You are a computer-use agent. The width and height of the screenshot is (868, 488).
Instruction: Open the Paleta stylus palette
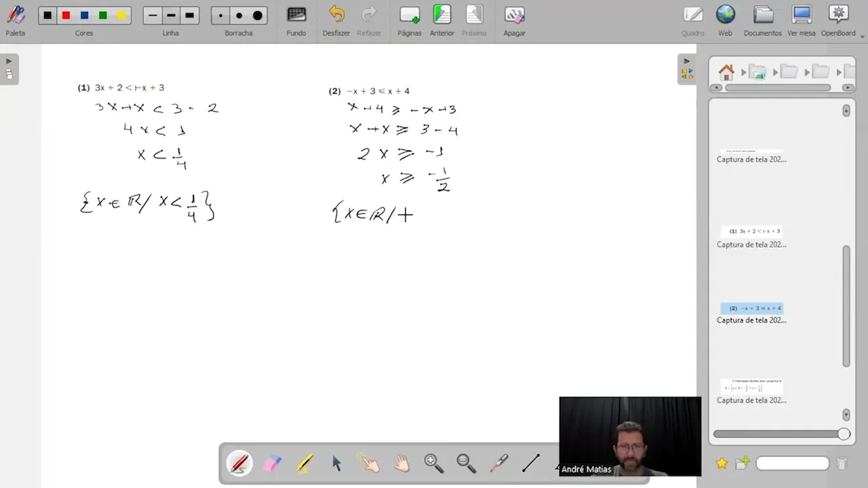coord(15,20)
